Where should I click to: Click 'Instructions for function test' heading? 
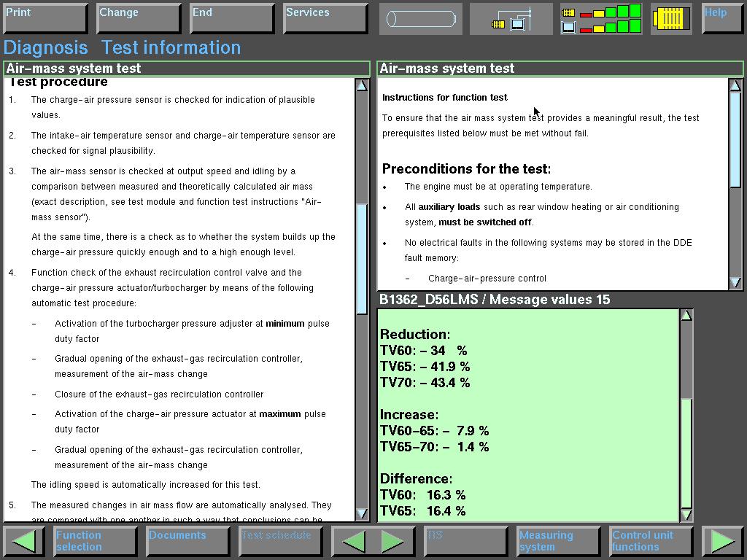tap(444, 98)
